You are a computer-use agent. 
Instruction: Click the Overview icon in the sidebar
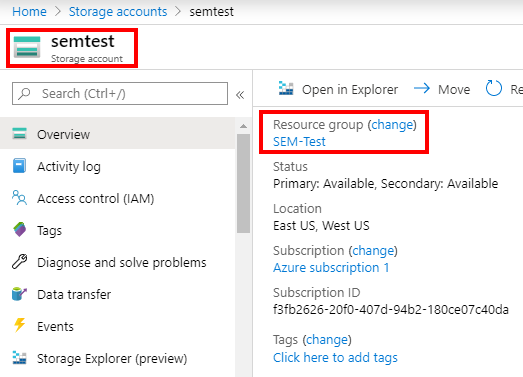click(19, 133)
